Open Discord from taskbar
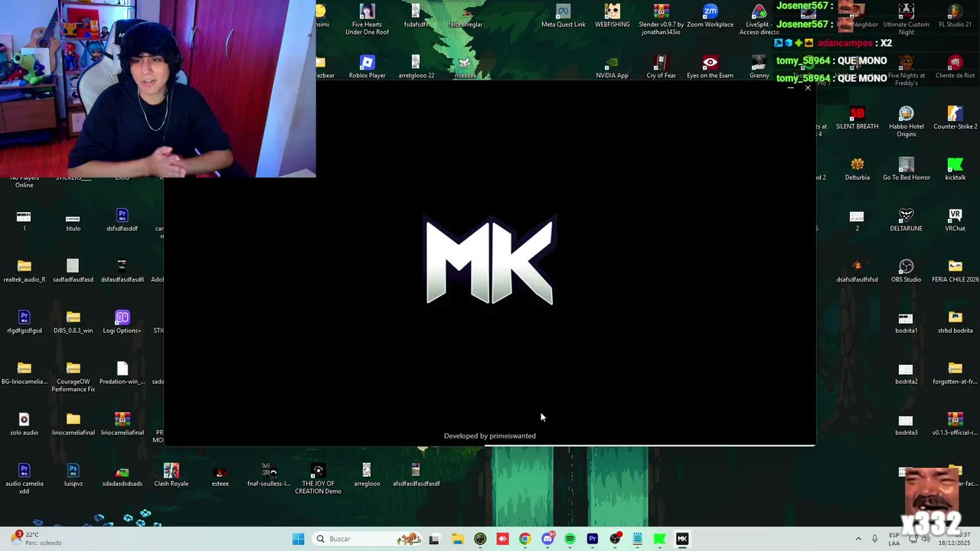The width and height of the screenshot is (980, 551). (x=547, y=539)
